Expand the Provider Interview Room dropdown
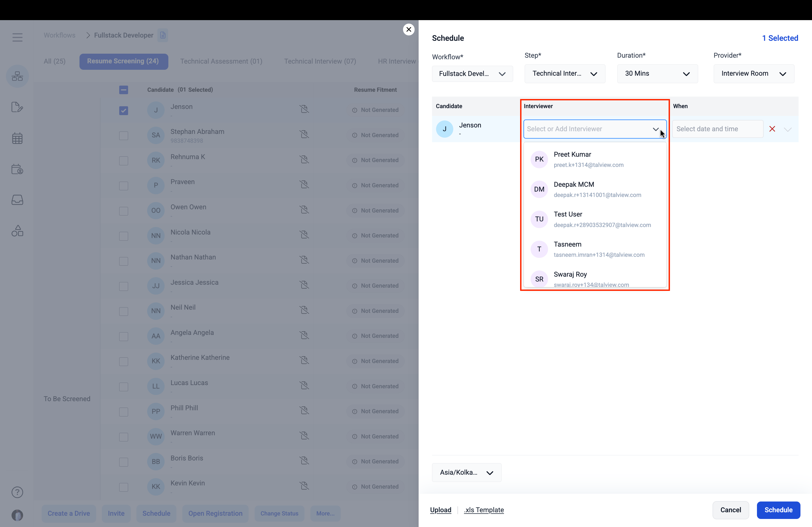812x527 pixels. 754,74
